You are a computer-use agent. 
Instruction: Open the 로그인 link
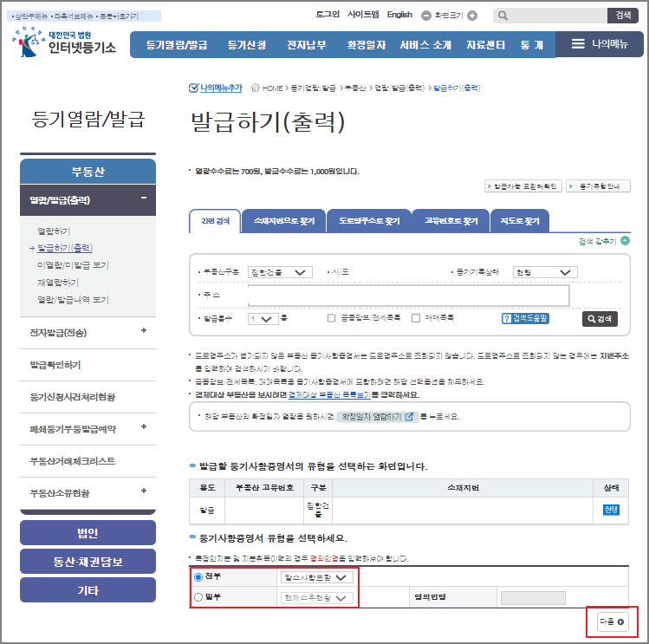pyautogui.click(x=328, y=15)
